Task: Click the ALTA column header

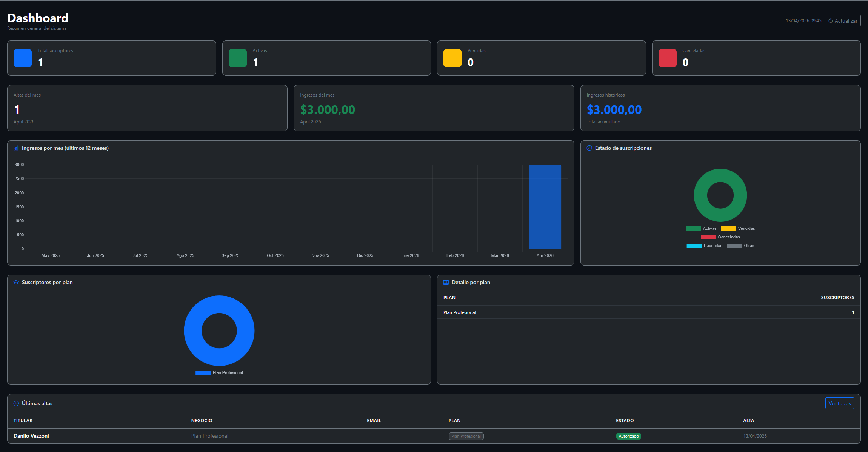Action: tap(749, 420)
